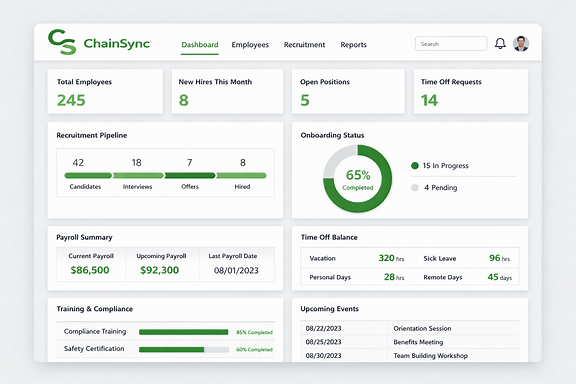Click the Payroll Summary heading
Image resolution: width=576 pixels, height=384 pixels.
(x=84, y=237)
